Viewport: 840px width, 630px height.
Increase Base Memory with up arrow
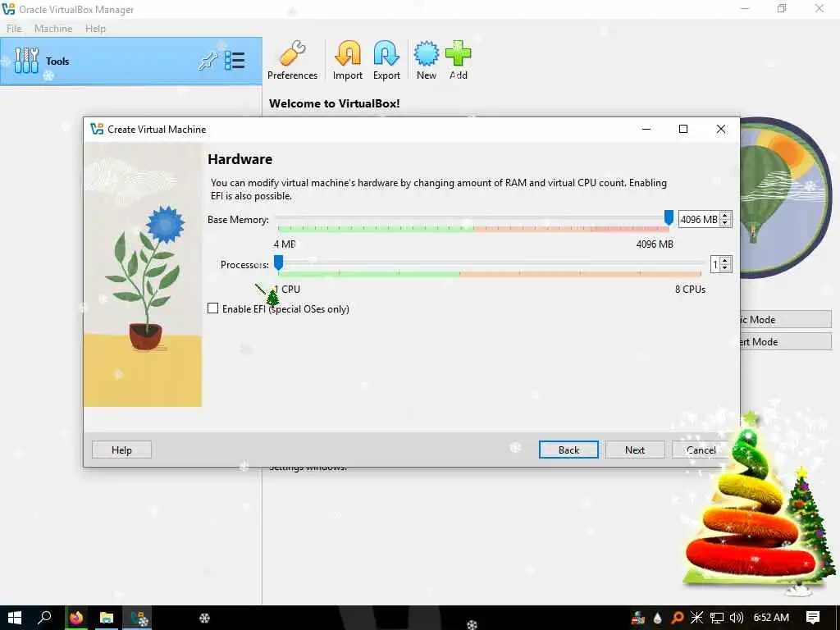(x=725, y=216)
